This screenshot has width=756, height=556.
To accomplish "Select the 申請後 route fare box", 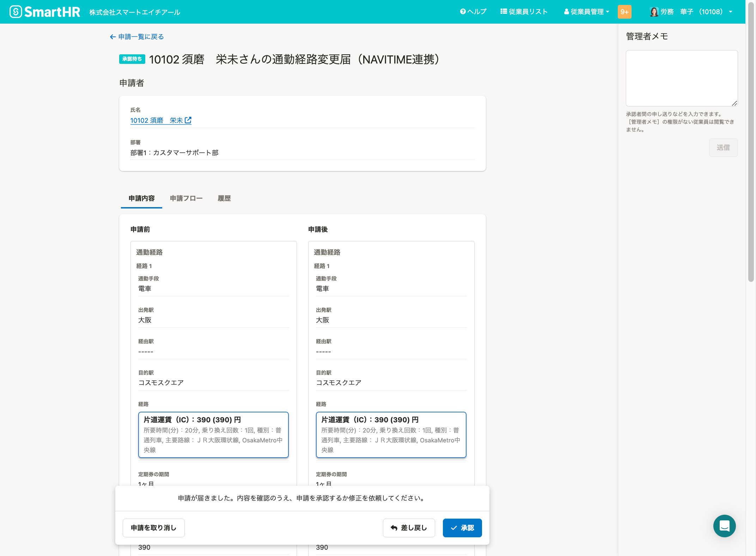I will click(x=391, y=435).
